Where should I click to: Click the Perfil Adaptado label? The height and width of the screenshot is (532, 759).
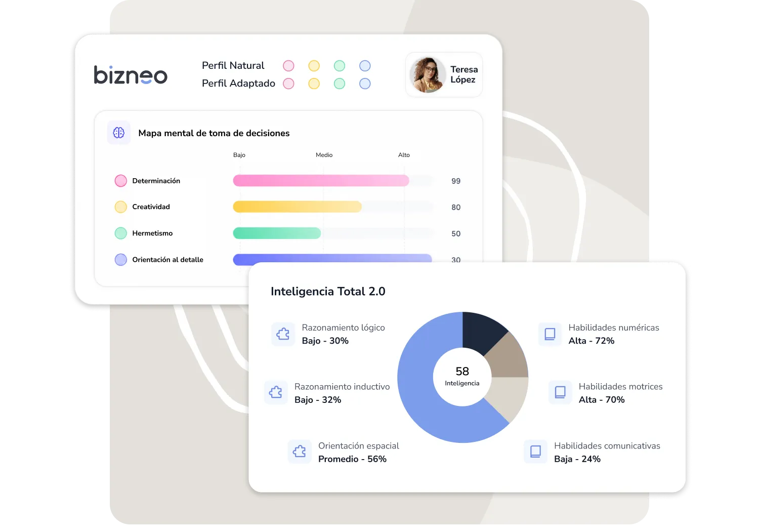click(238, 83)
